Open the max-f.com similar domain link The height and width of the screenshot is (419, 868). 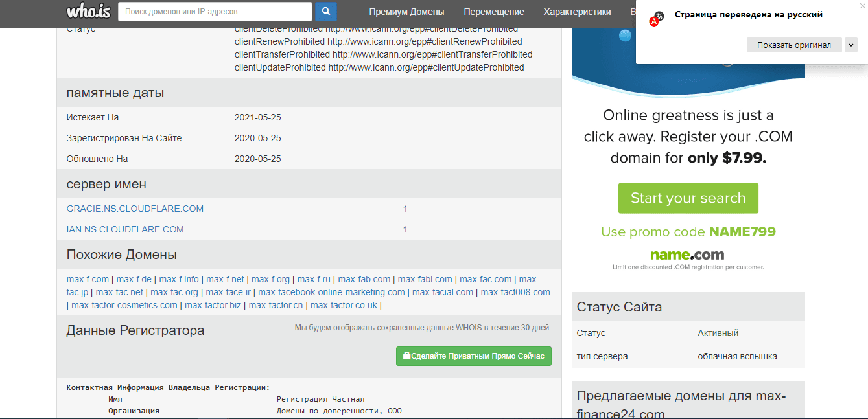pos(88,279)
